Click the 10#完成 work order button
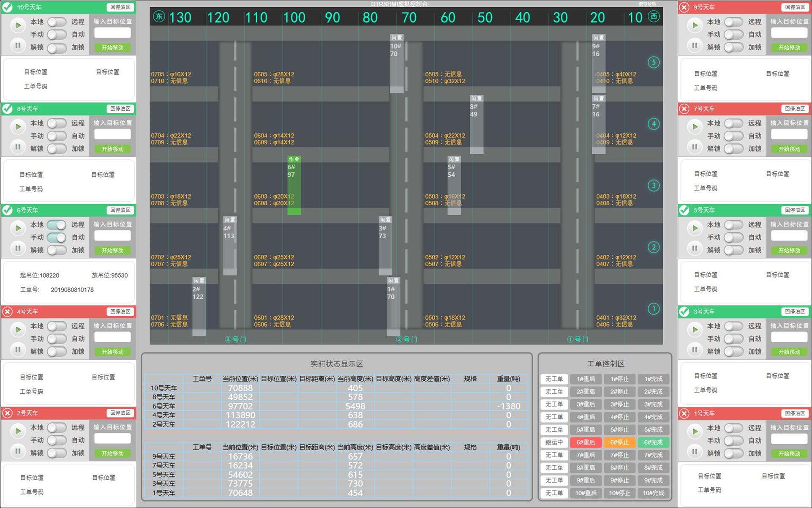The width and height of the screenshot is (812, 508). click(x=653, y=493)
